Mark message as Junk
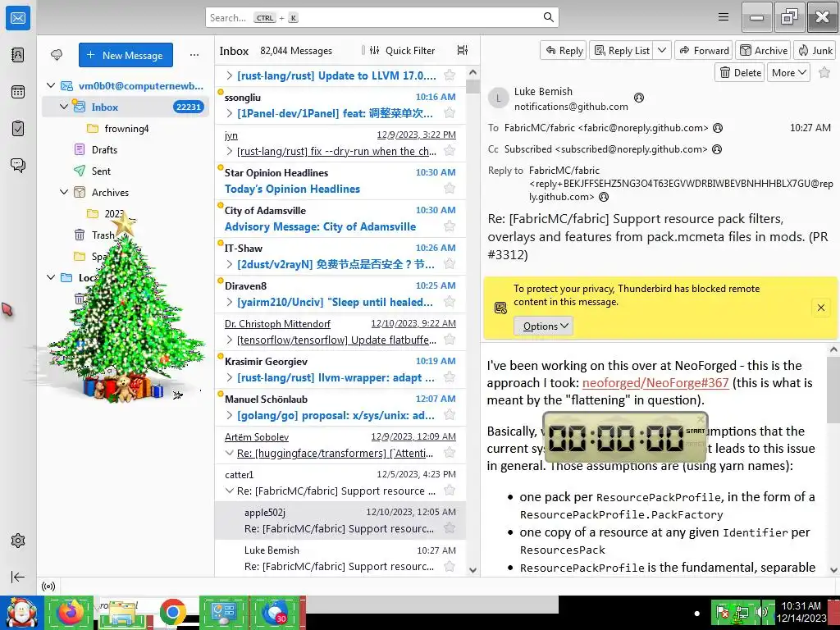Image resolution: width=840 pixels, height=630 pixels. pyautogui.click(x=815, y=50)
